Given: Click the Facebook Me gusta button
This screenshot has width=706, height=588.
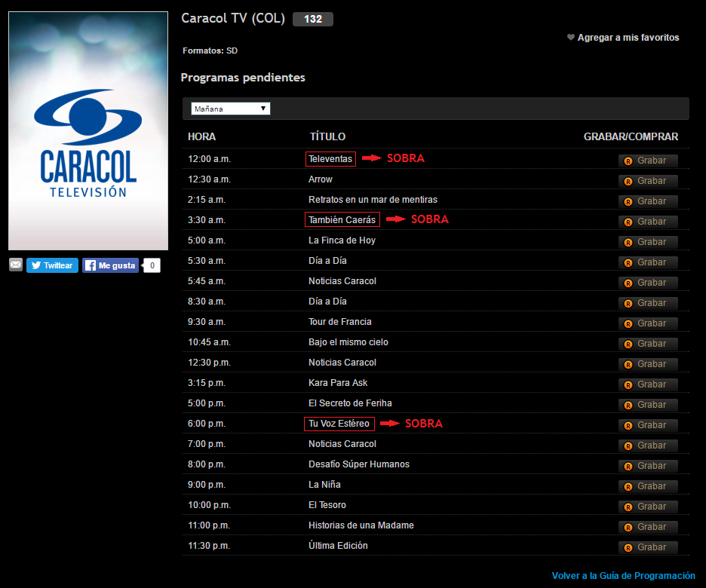Looking at the screenshot, I should tap(110, 265).
